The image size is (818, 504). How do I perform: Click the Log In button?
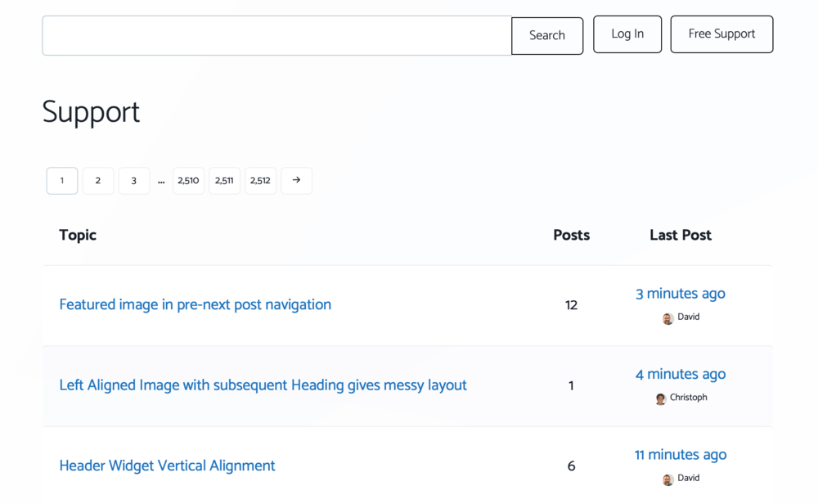coord(627,34)
